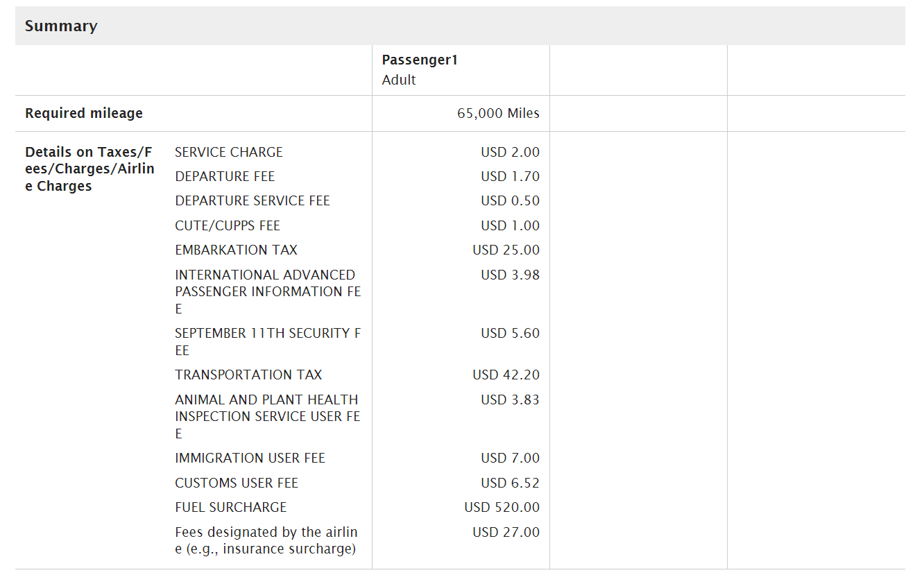Click the Details on Taxes/Fees label
Screen dimensions: 924x575
point(89,169)
